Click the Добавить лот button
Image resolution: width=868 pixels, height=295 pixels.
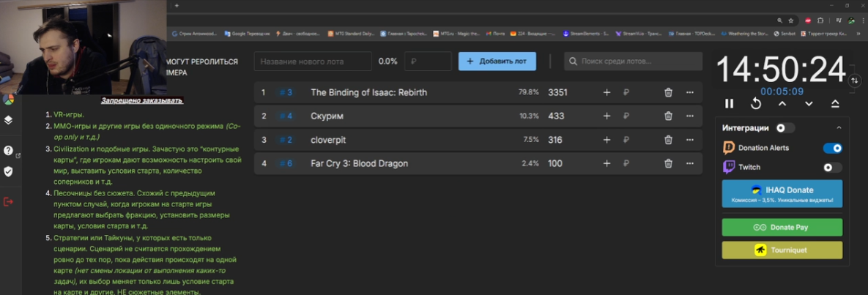coord(497,61)
